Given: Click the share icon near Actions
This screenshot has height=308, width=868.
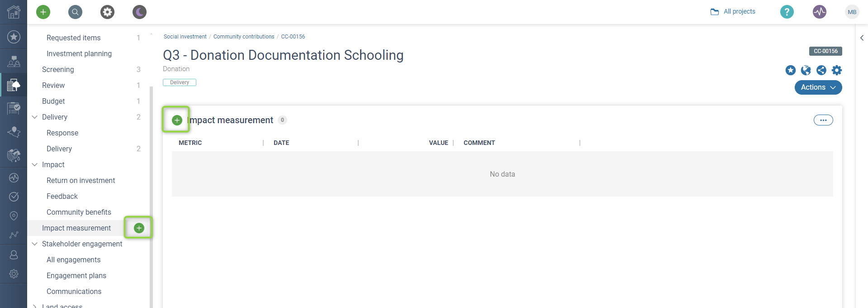Looking at the screenshot, I should tap(821, 70).
